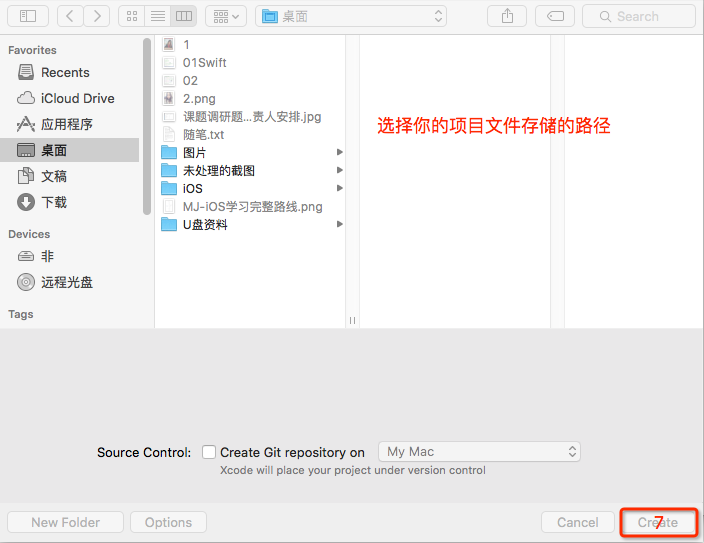This screenshot has width=704, height=543.
Task: Open the iOS folder
Action: (x=251, y=189)
